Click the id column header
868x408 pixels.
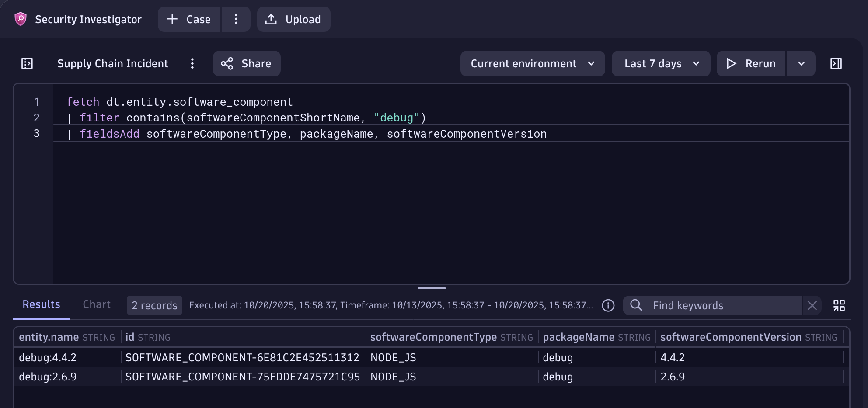click(x=243, y=337)
